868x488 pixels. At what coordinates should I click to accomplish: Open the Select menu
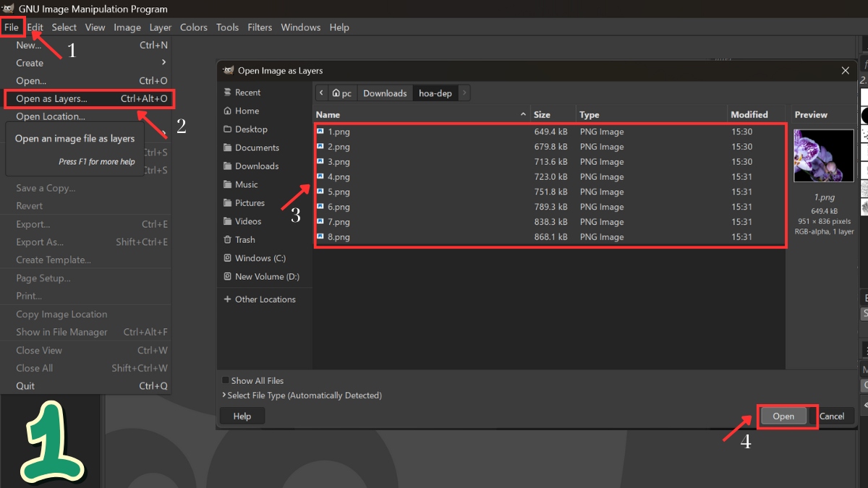point(64,27)
